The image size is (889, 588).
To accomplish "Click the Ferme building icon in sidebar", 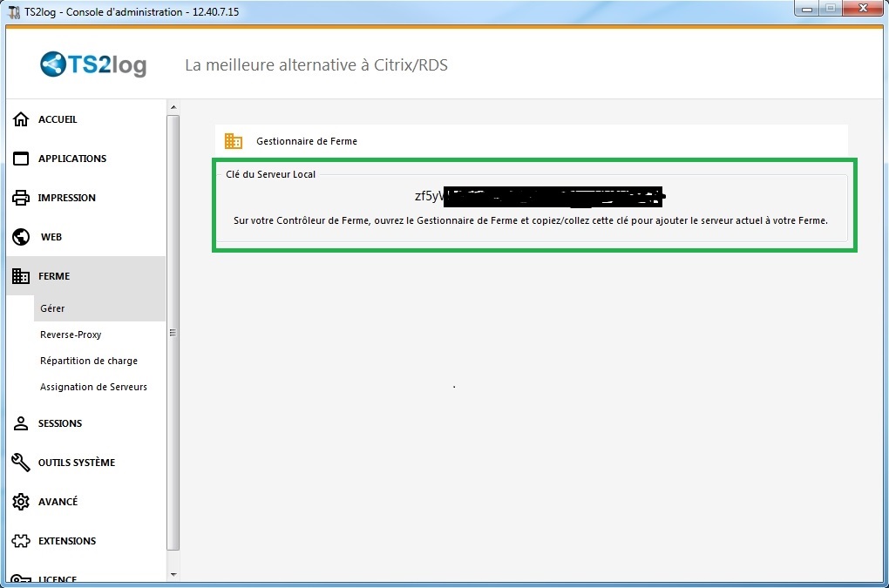I will [21, 276].
